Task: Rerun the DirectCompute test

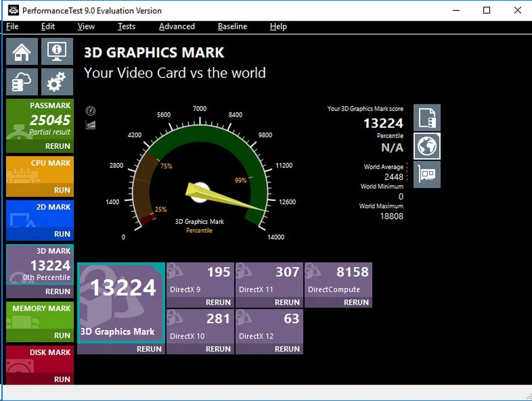Action: pyautogui.click(x=356, y=302)
